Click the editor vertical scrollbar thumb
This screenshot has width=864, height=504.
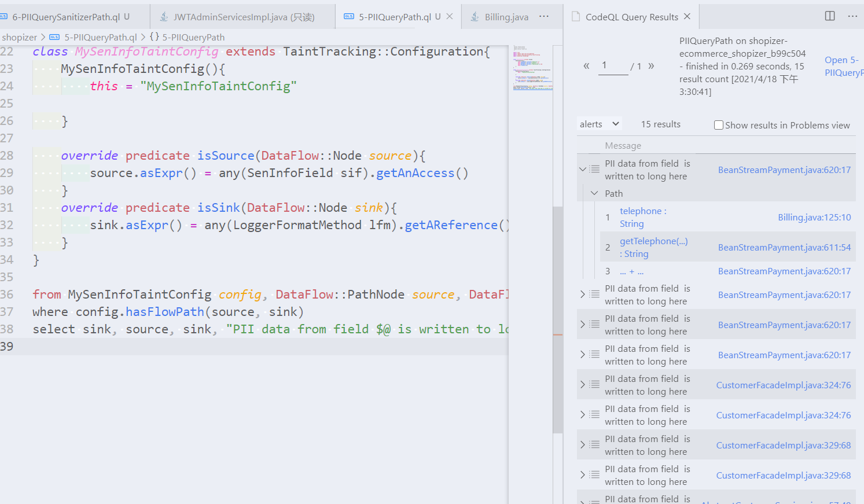pos(558,319)
